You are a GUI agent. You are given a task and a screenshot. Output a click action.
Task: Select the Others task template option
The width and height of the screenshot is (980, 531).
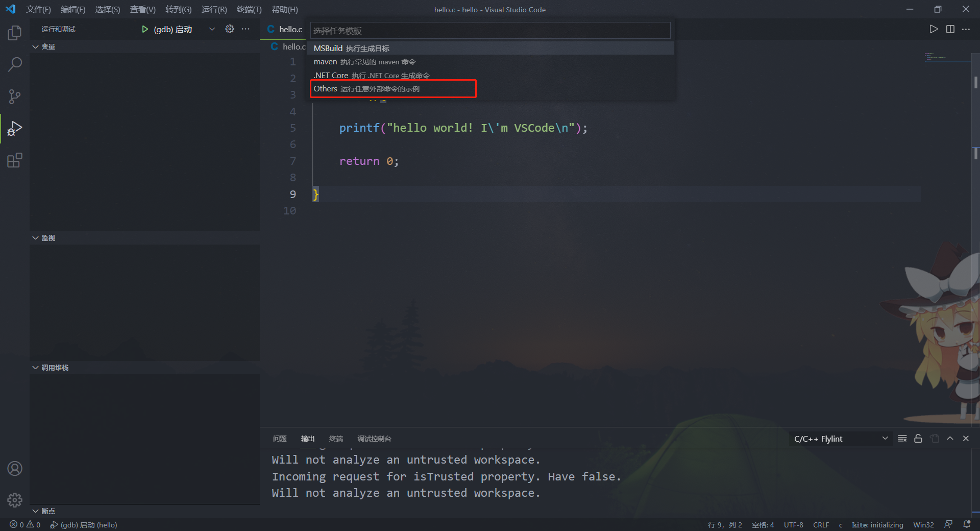coord(393,88)
